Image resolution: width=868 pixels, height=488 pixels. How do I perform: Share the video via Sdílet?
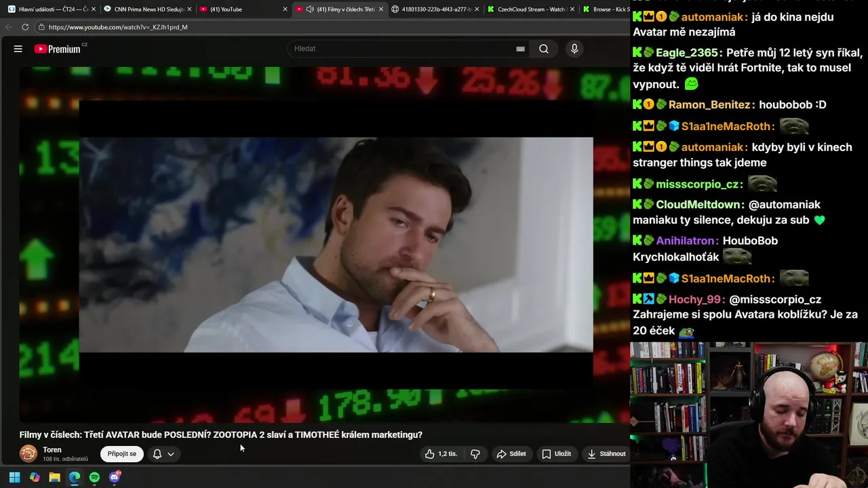511,454
